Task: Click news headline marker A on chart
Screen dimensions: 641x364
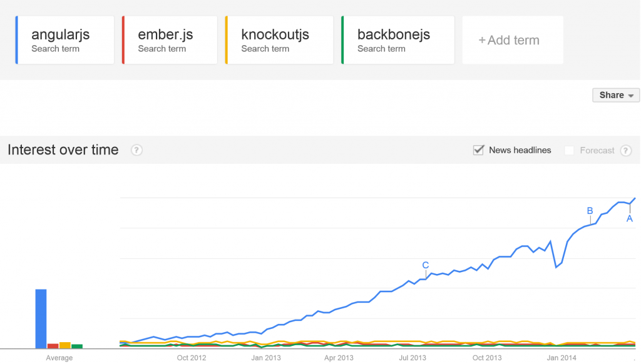Action: (630, 218)
